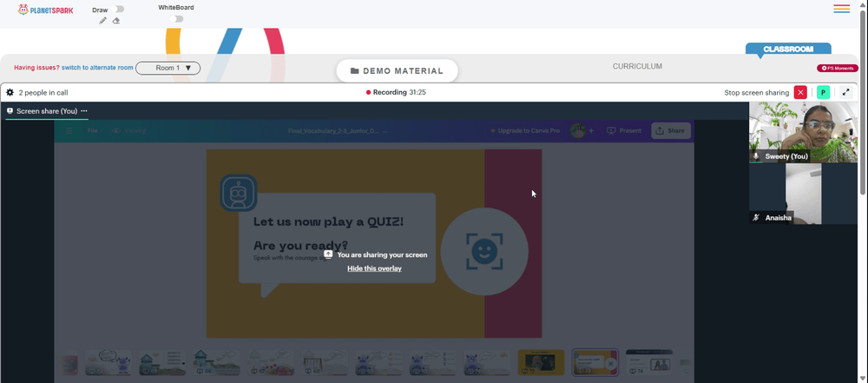Toggle the WhiteBoard switch
This screenshot has width=868, height=383.
[176, 19]
